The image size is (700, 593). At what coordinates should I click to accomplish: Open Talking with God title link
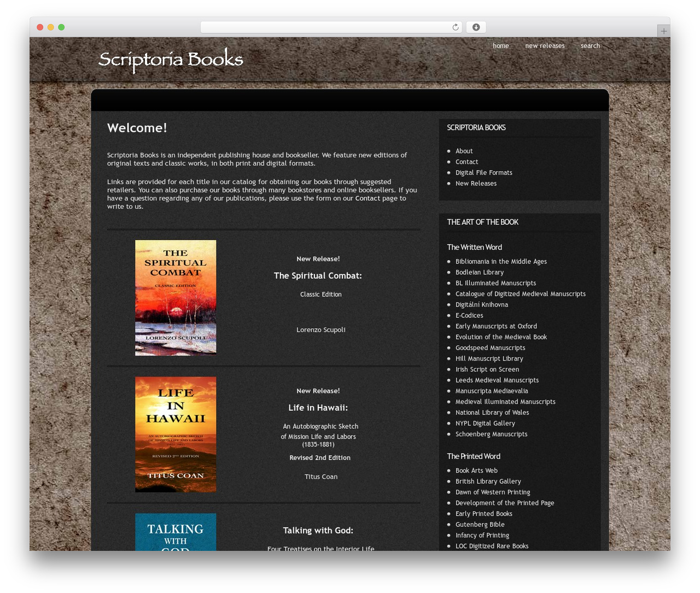click(318, 530)
